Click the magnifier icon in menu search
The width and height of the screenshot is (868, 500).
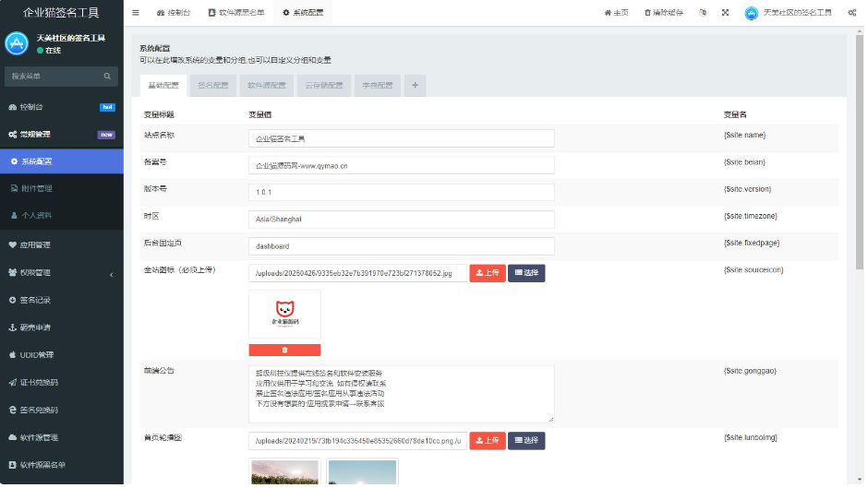point(107,77)
